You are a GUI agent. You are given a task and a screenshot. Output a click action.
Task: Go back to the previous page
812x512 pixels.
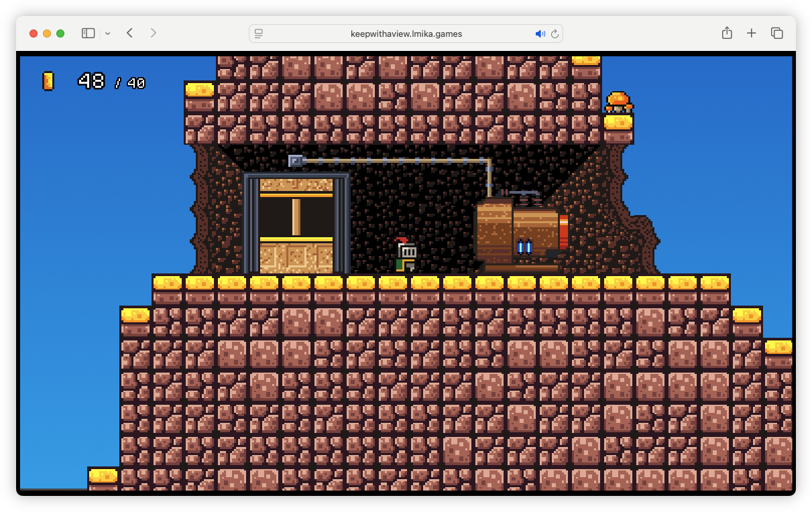129,33
